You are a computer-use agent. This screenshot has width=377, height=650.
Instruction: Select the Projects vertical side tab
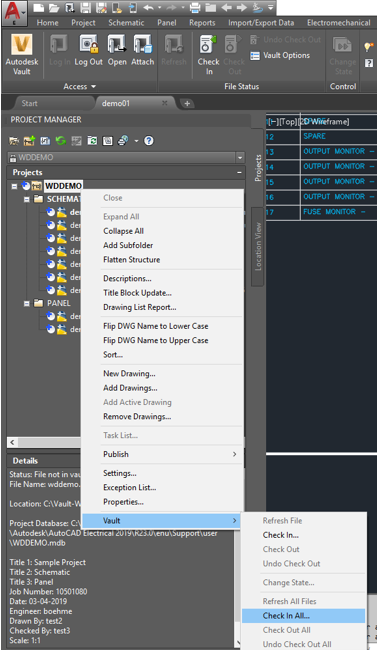click(x=258, y=168)
